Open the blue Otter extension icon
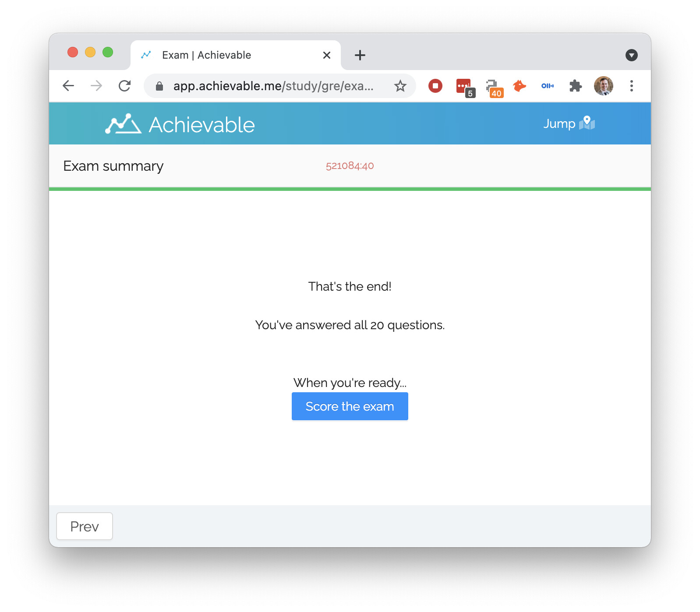The width and height of the screenshot is (700, 612). (548, 86)
